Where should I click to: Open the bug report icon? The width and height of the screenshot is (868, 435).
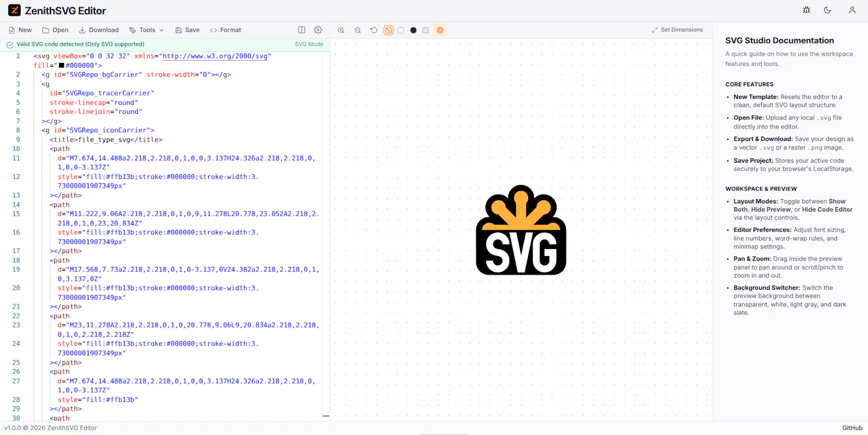point(807,10)
